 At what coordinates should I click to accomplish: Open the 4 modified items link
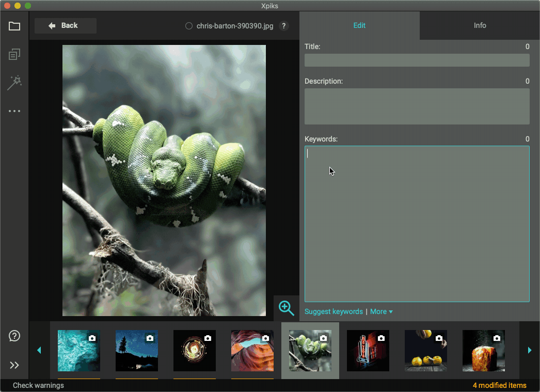click(499, 385)
